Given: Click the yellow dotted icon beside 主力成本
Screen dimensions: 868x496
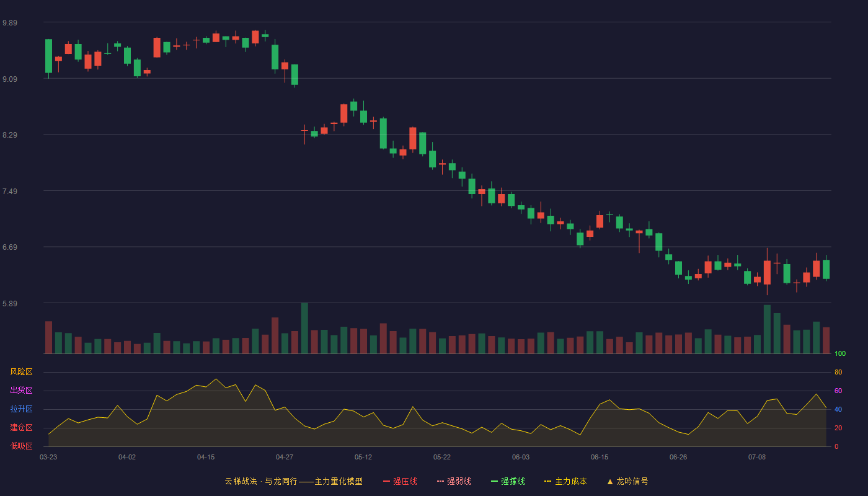Looking at the screenshot, I should point(548,481).
